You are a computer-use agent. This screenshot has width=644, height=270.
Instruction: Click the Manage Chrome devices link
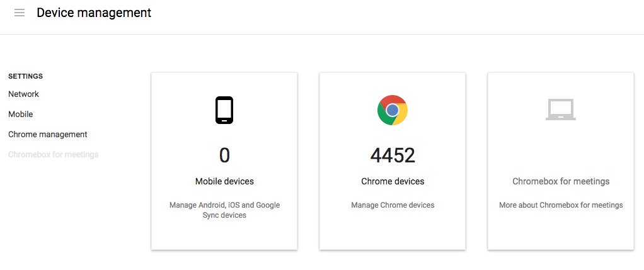(393, 205)
